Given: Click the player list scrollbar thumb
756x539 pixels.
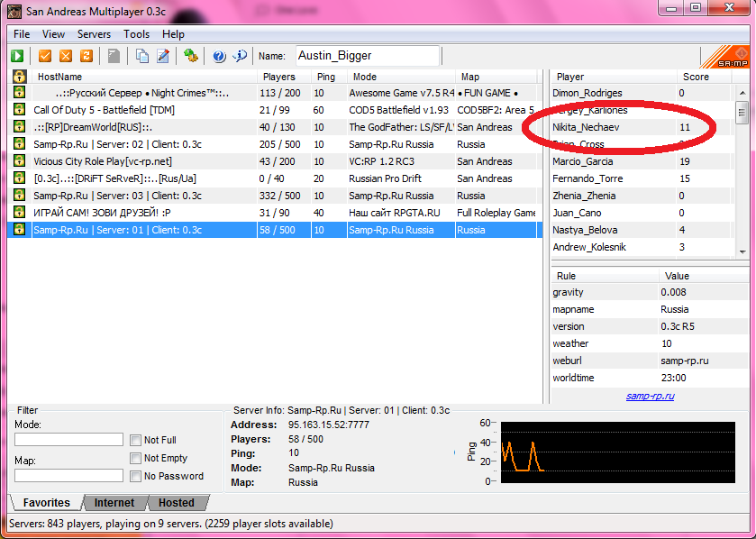Looking at the screenshot, I should pyautogui.click(x=742, y=113).
